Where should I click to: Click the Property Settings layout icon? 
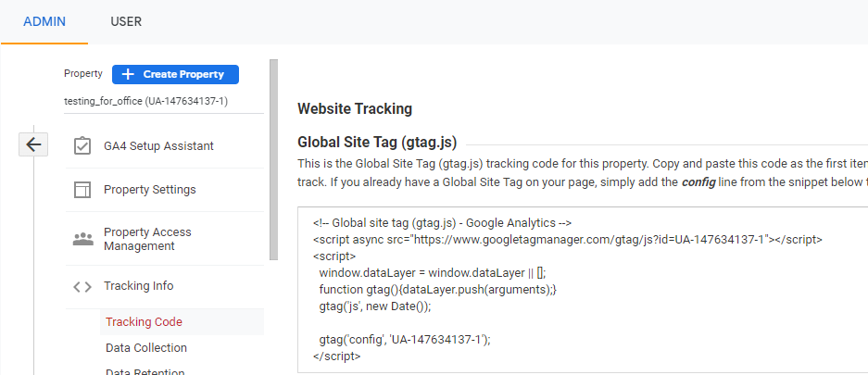82,190
